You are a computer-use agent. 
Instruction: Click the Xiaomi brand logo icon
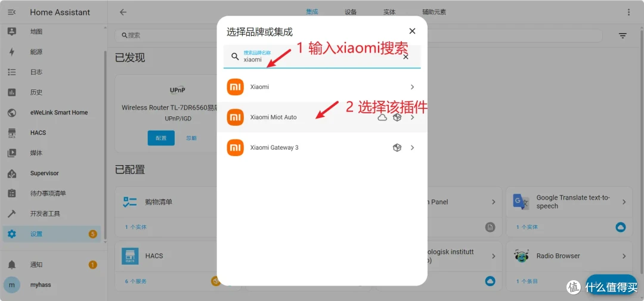(x=236, y=87)
